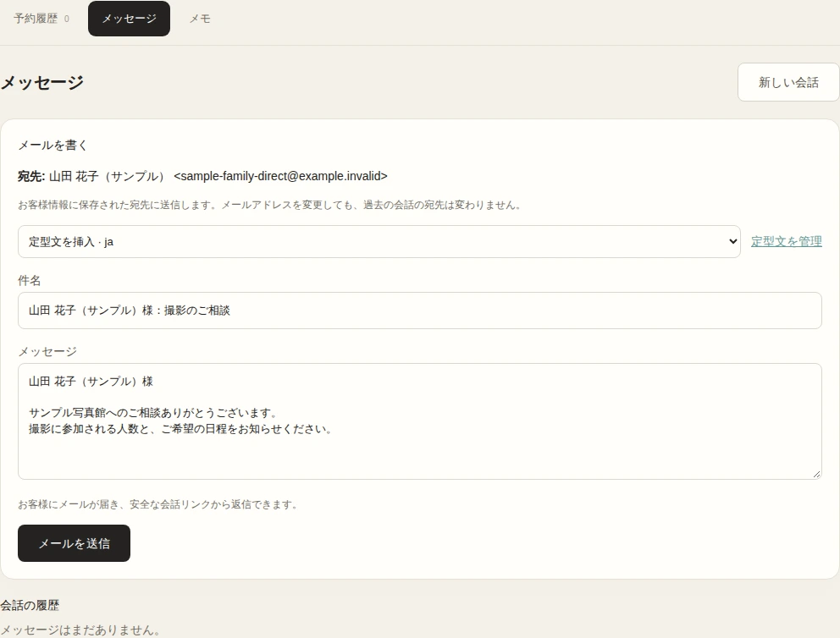Image resolution: width=840 pixels, height=638 pixels.
Task: Open the 定型文を管理 link
Action: pos(786,241)
